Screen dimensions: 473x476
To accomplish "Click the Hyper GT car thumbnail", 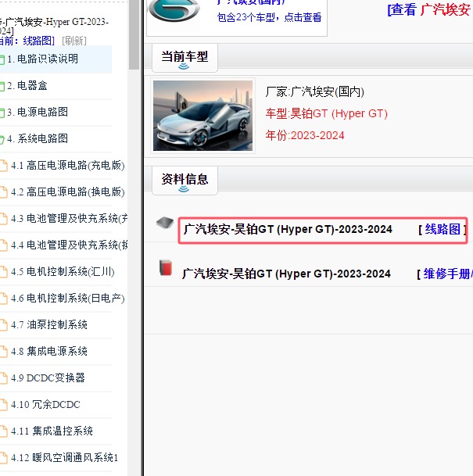I will pos(202,116).
